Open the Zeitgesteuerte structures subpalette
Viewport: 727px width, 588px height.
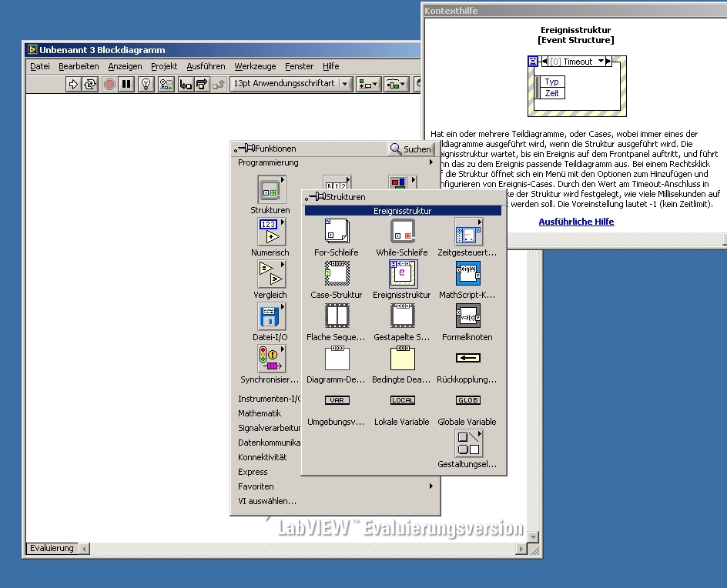pos(468,232)
